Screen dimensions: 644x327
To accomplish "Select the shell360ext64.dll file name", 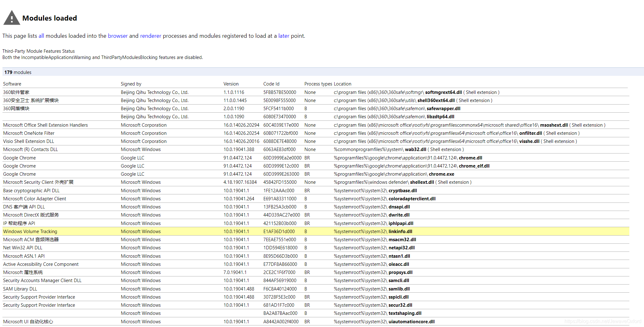I will pos(436,100).
